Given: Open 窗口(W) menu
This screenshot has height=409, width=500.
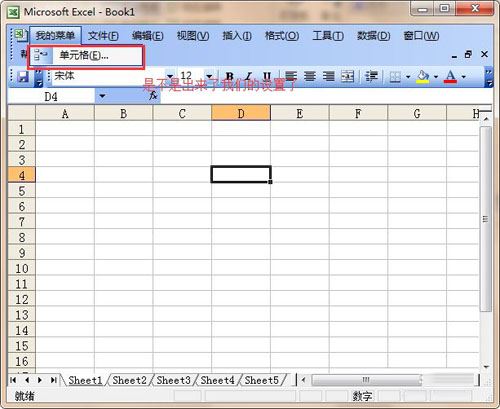Looking at the screenshot, I should tap(421, 35).
